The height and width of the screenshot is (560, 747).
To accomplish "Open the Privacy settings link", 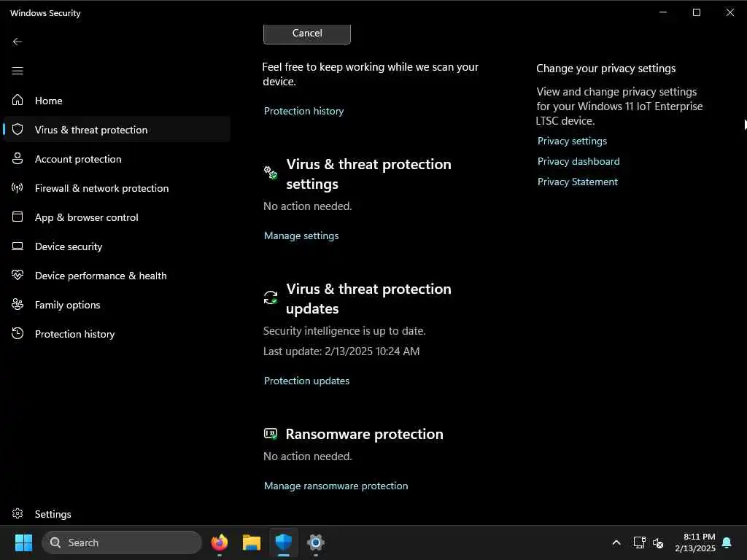I will pyautogui.click(x=572, y=141).
